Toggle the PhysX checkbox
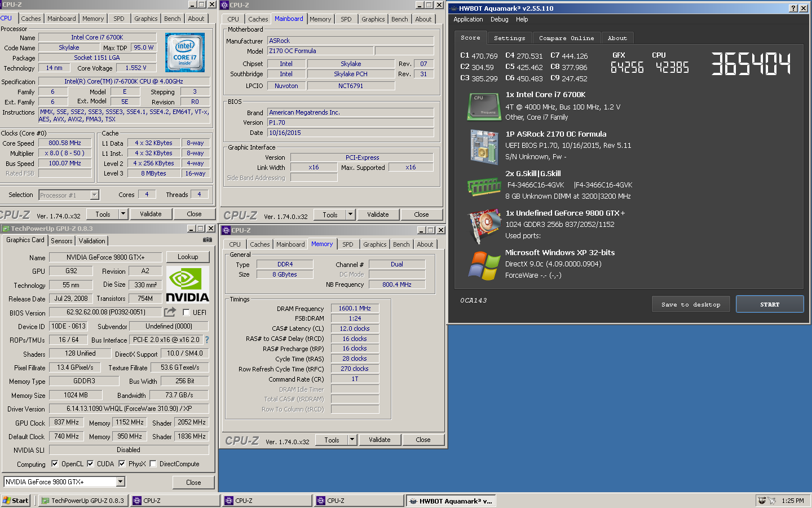812x508 pixels. coord(122,463)
